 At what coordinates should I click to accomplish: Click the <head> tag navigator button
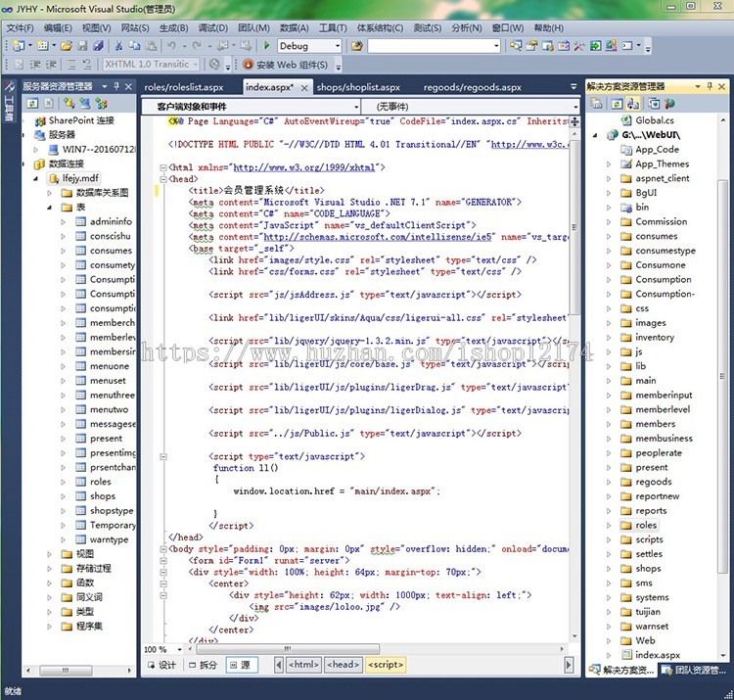pyautogui.click(x=344, y=665)
